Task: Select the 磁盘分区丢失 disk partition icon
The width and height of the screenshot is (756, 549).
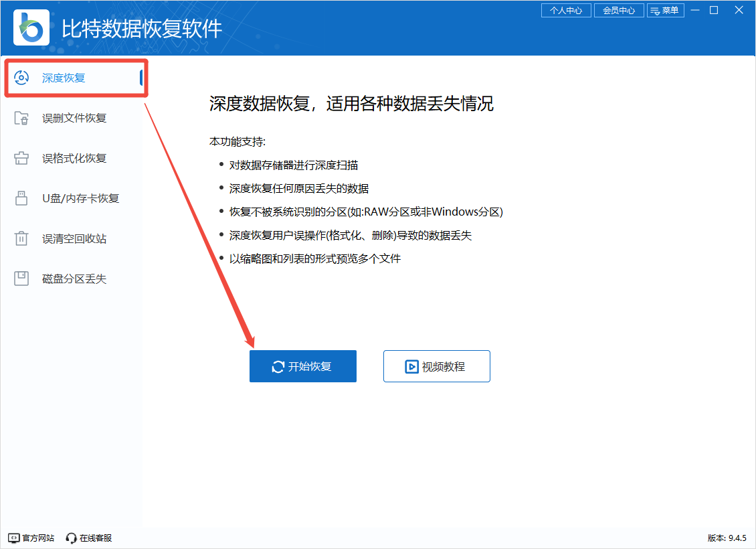Action: tap(21, 279)
